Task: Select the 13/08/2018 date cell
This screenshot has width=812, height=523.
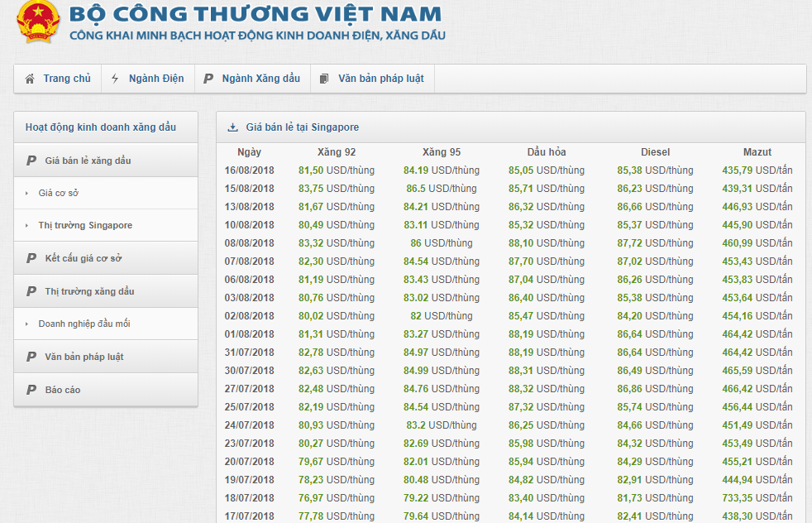Action: (249, 207)
